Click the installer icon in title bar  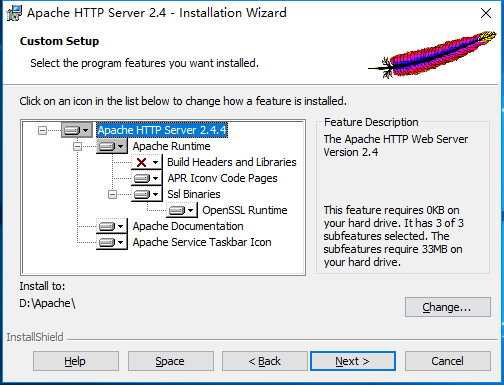tap(14, 13)
